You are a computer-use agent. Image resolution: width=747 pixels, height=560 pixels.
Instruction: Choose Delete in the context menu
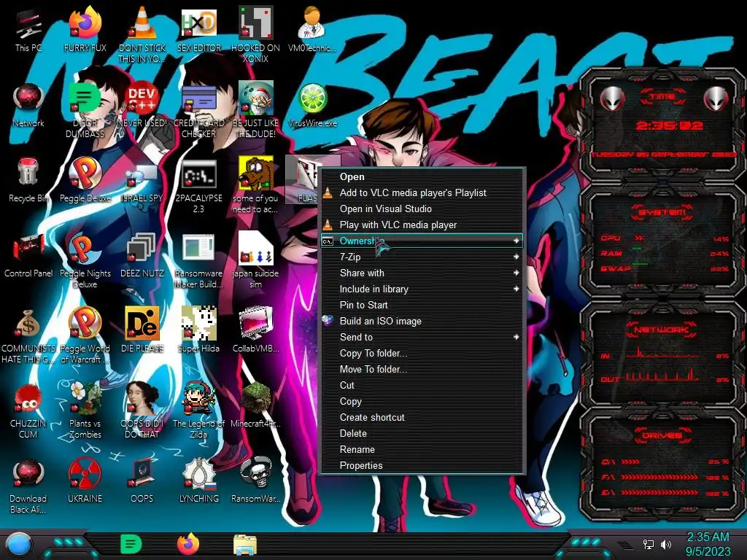click(x=422, y=433)
